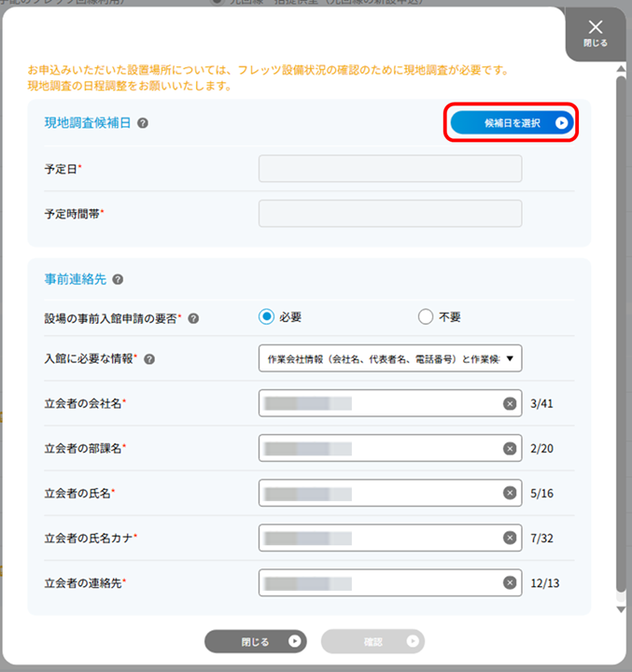Open the 入館に必要な情報 dropdown
632x672 pixels.
click(x=389, y=358)
